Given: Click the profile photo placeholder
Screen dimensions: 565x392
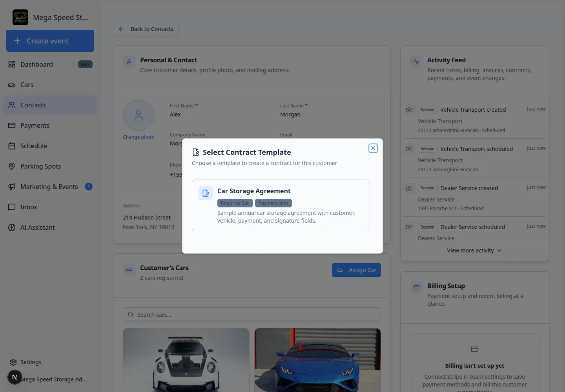Looking at the screenshot, I should (139, 115).
